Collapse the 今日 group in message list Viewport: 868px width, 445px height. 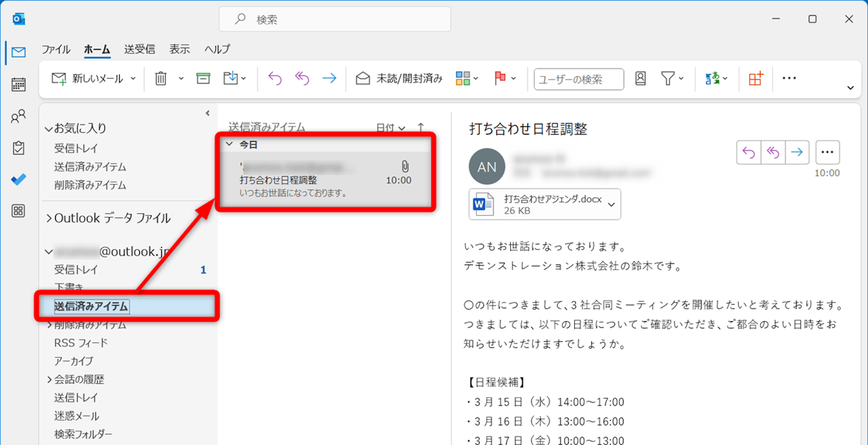tap(229, 144)
